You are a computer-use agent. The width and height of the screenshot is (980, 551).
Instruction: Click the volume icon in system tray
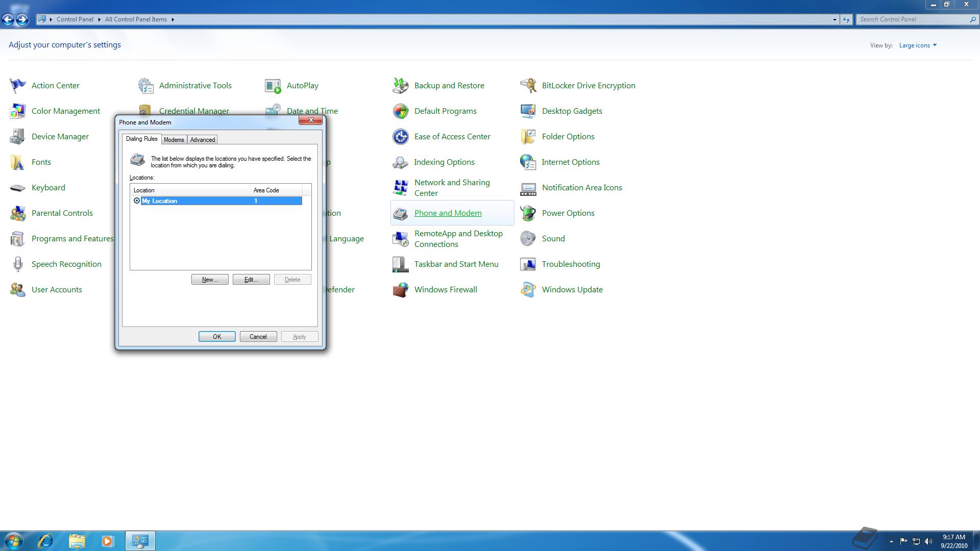[x=928, y=541]
